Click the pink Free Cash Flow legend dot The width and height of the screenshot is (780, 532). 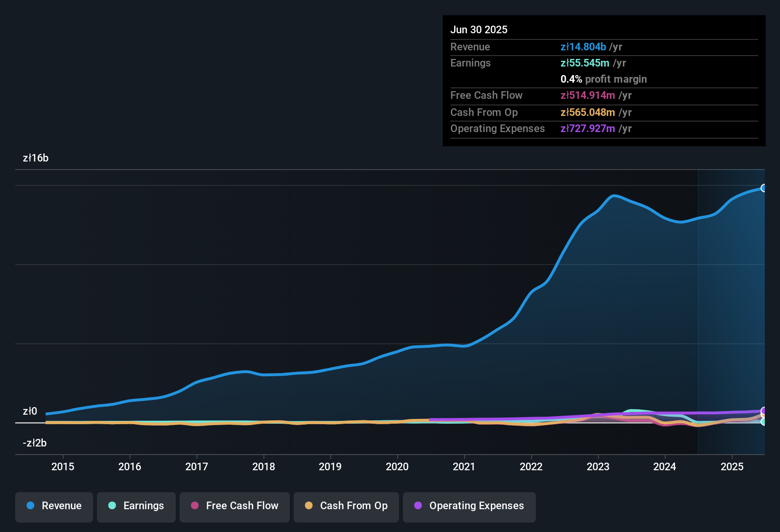[x=194, y=506]
